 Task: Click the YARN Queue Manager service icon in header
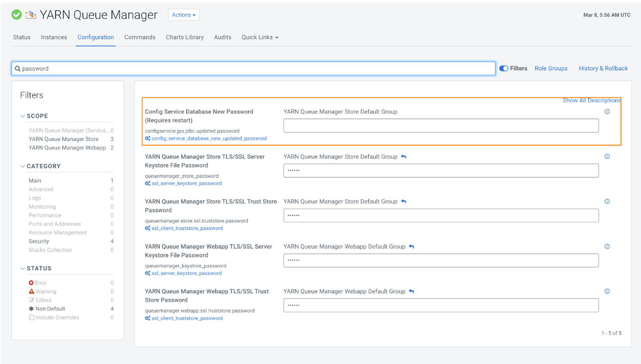coord(31,15)
